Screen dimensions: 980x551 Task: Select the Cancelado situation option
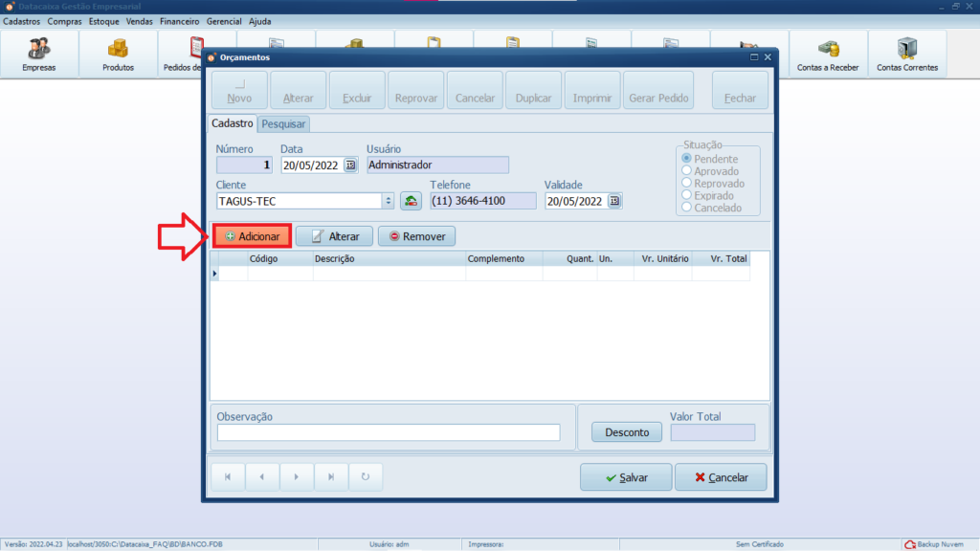[x=686, y=208]
